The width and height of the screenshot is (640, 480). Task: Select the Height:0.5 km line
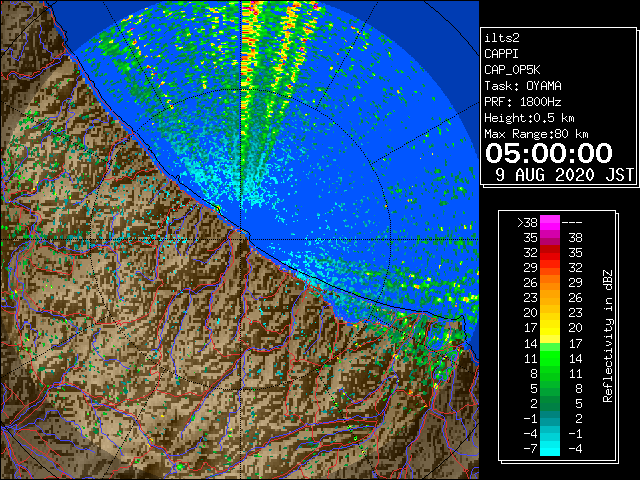click(x=529, y=118)
